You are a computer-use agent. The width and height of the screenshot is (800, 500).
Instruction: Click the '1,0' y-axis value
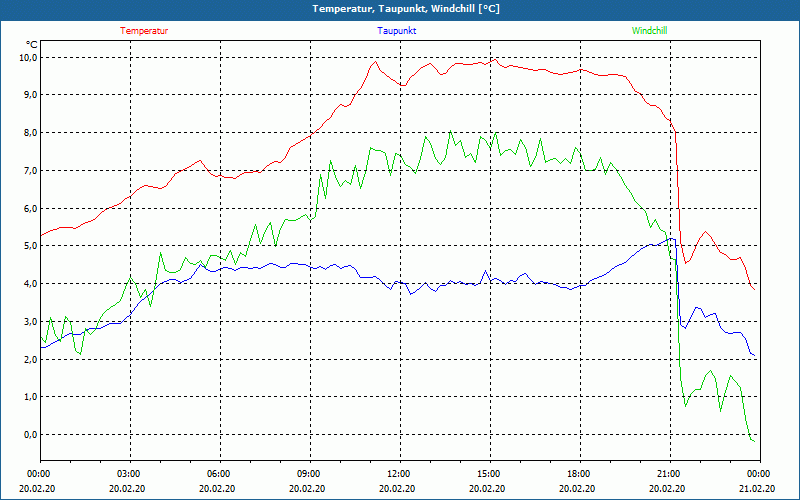click(31, 397)
